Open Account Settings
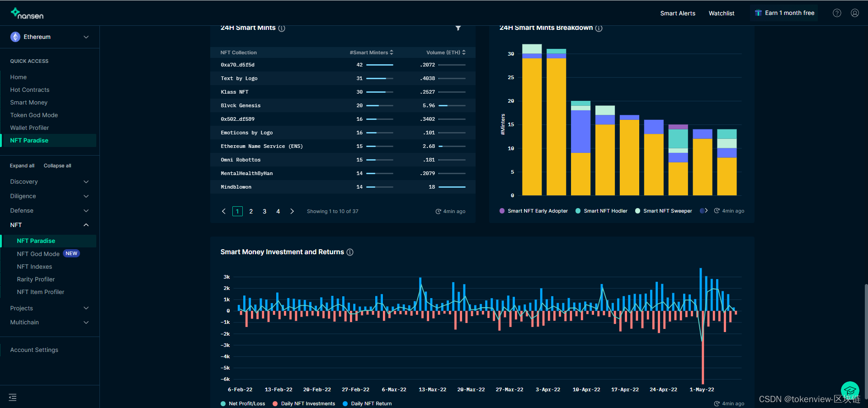The image size is (868, 408). (34, 350)
